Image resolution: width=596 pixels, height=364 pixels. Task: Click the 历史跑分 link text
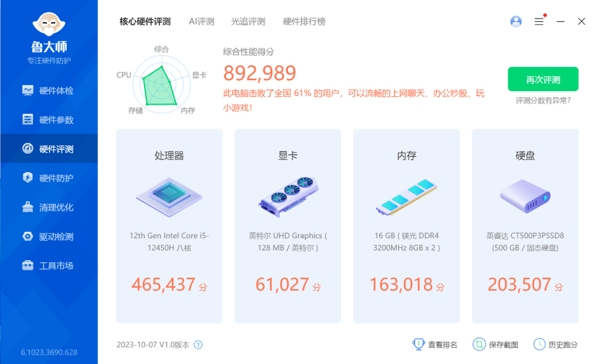pyautogui.click(x=563, y=345)
